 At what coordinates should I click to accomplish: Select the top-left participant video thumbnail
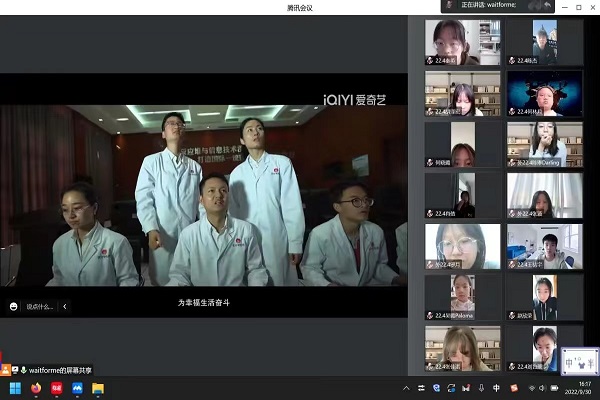[462, 42]
